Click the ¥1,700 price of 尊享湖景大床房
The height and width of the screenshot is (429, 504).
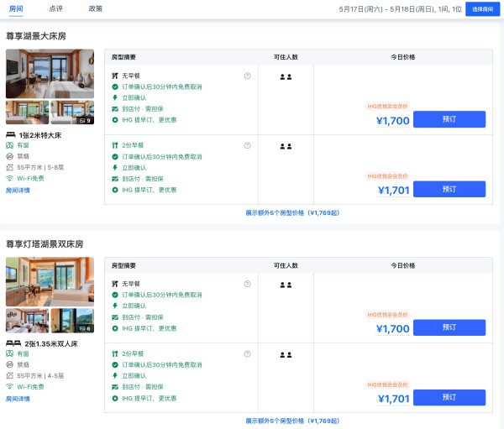click(x=392, y=121)
